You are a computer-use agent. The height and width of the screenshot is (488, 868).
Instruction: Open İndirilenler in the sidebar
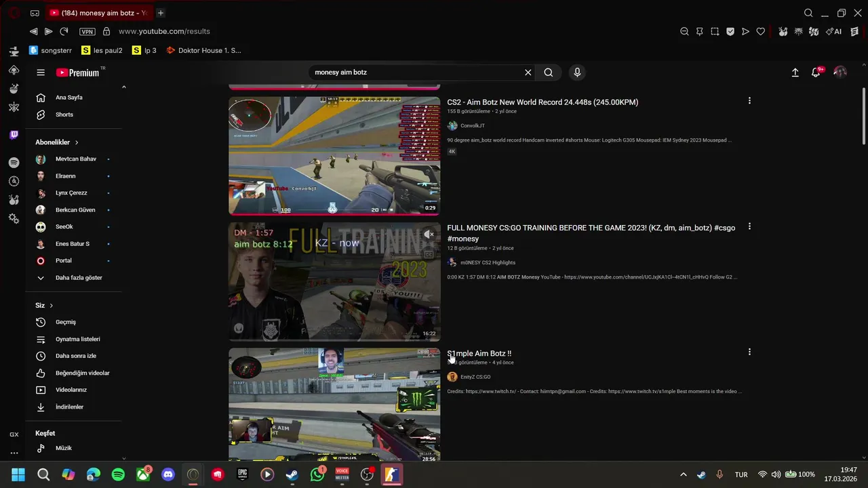coord(73,407)
